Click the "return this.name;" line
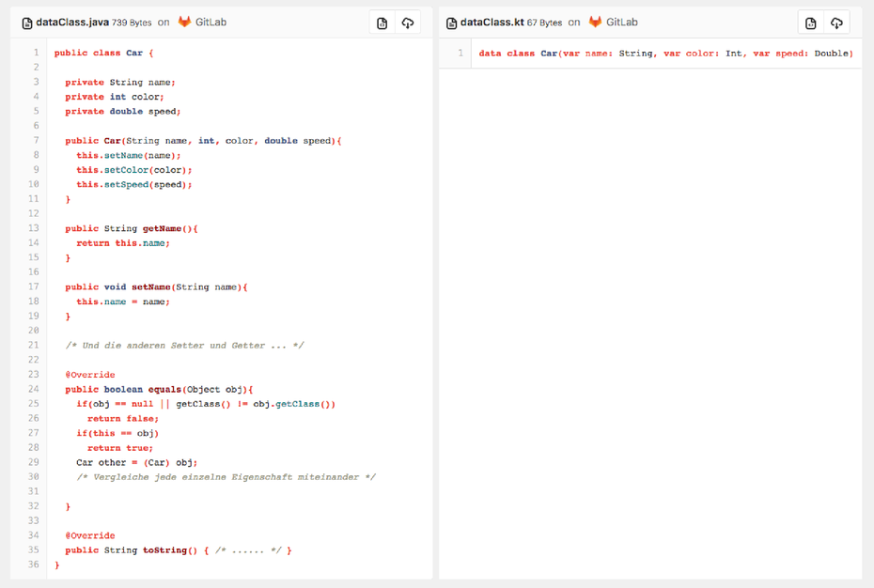The image size is (874, 588). [123, 243]
